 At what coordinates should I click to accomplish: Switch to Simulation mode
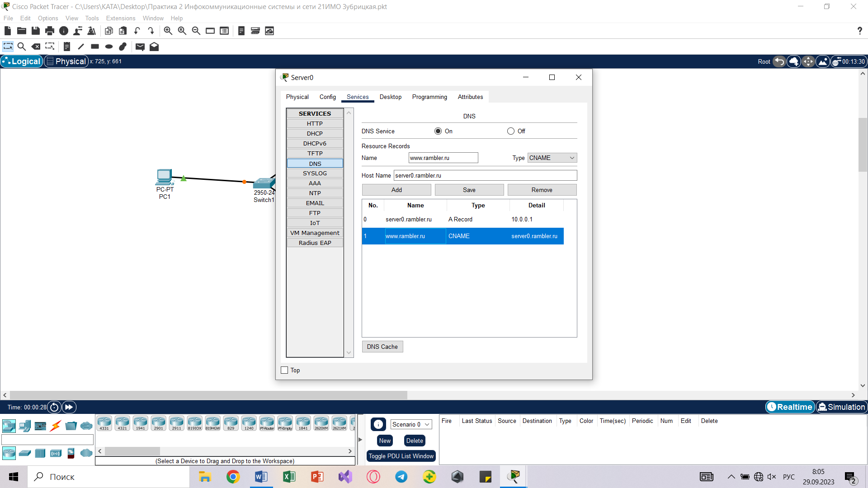pyautogui.click(x=841, y=407)
